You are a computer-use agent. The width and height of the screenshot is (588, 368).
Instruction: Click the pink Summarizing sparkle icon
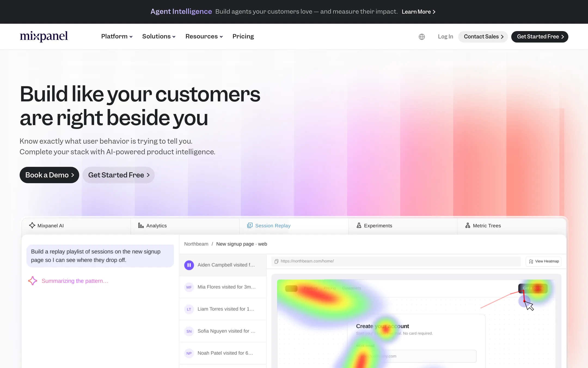pos(33,281)
